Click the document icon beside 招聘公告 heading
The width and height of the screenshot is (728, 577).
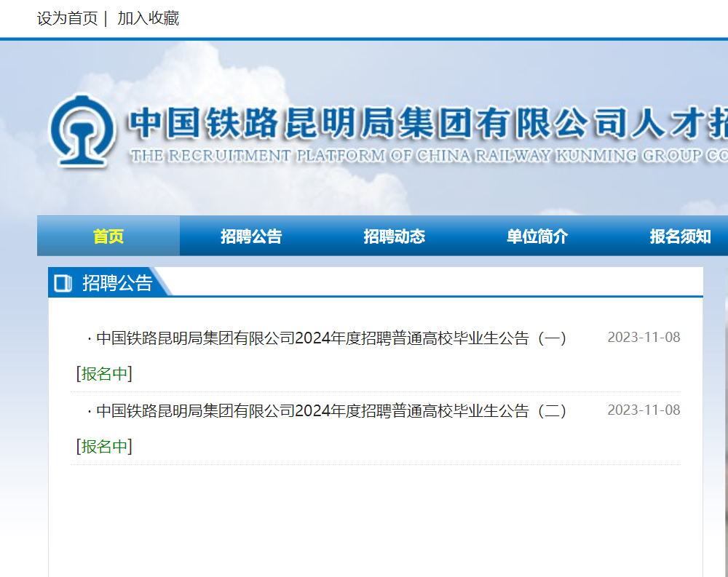coord(63,282)
